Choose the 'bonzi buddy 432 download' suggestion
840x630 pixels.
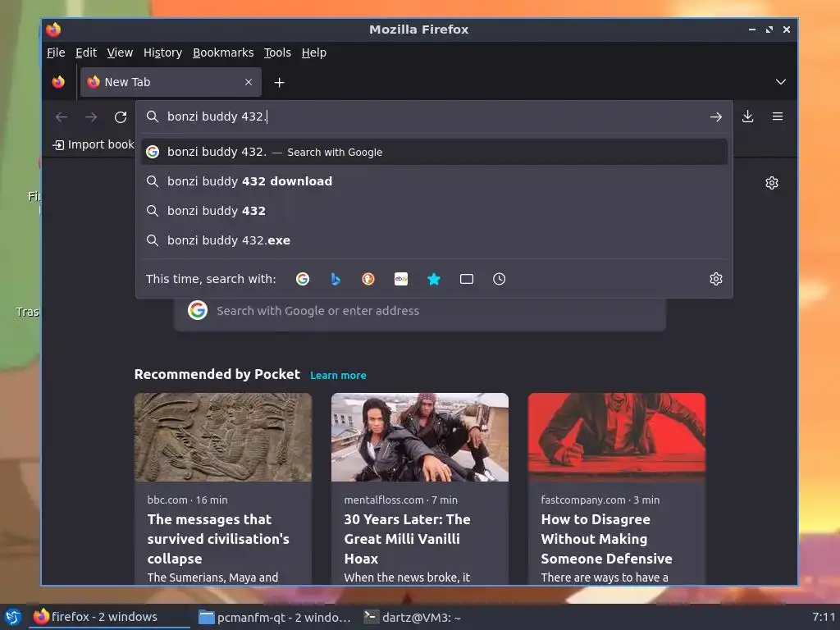pyautogui.click(x=435, y=181)
